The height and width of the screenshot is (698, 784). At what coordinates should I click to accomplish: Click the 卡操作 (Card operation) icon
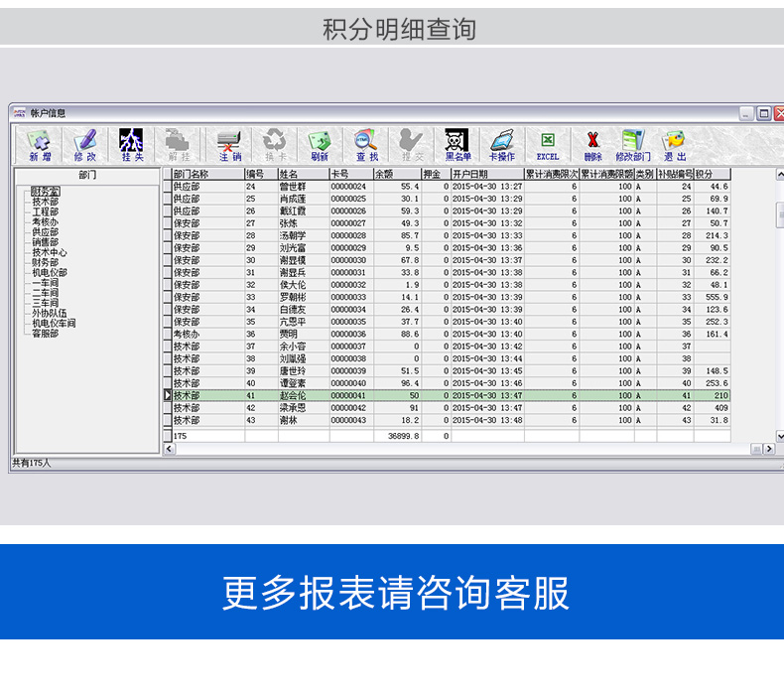pyautogui.click(x=502, y=144)
